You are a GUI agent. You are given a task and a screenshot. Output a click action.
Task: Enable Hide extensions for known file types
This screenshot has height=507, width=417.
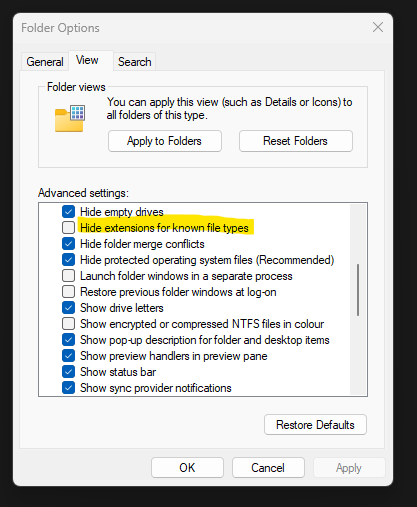point(68,228)
